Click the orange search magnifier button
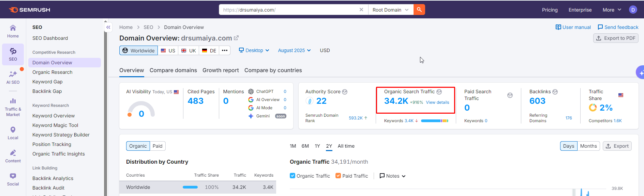The height and width of the screenshot is (196, 644). pyautogui.click(x=419, y=10)
